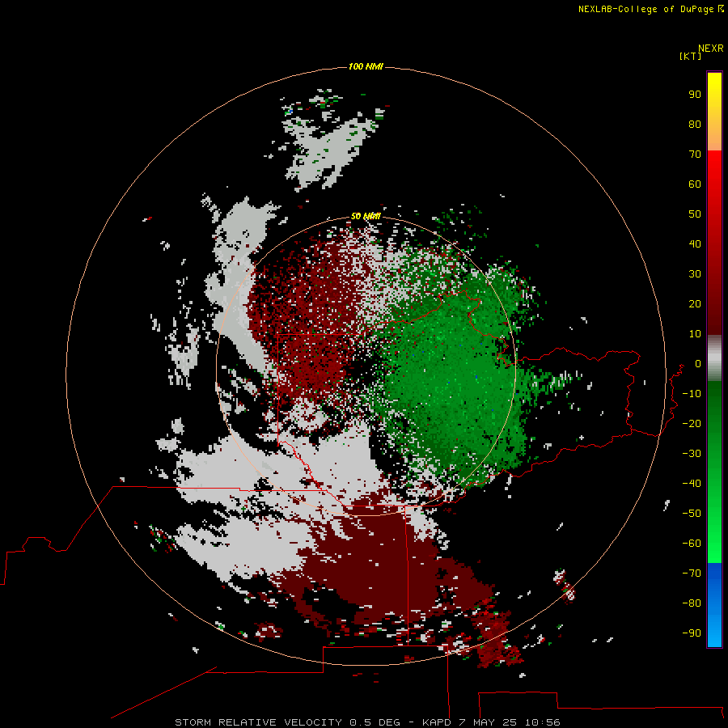
Task: Click the 40 value on the velocity scale
Action: (x=695, y=244)
